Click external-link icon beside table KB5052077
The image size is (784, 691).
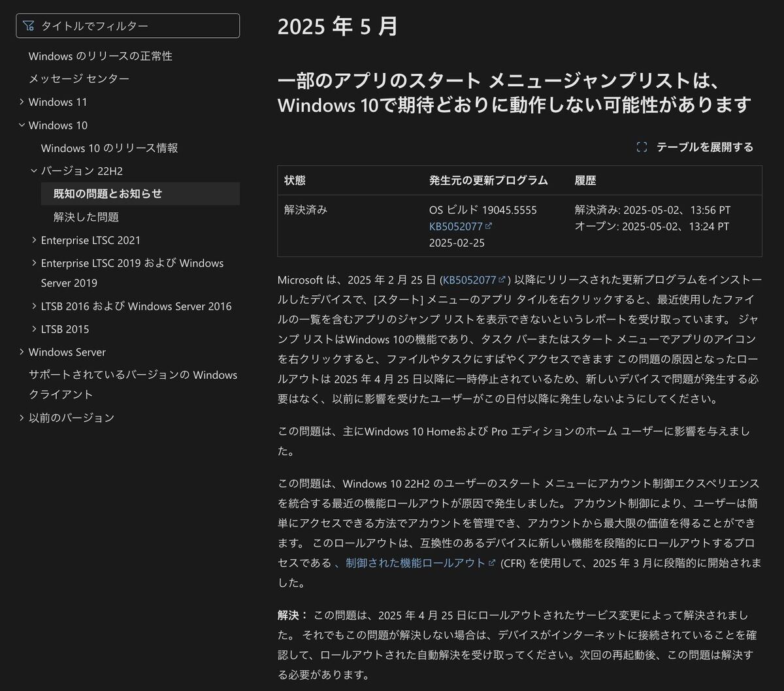[488, 227]
